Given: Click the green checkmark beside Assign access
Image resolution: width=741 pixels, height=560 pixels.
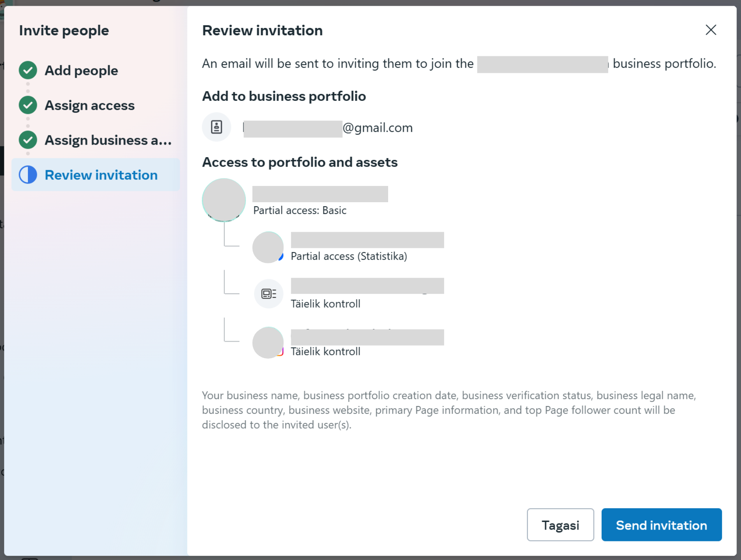Looking at the screenshot, I should (x=28, y=105).
